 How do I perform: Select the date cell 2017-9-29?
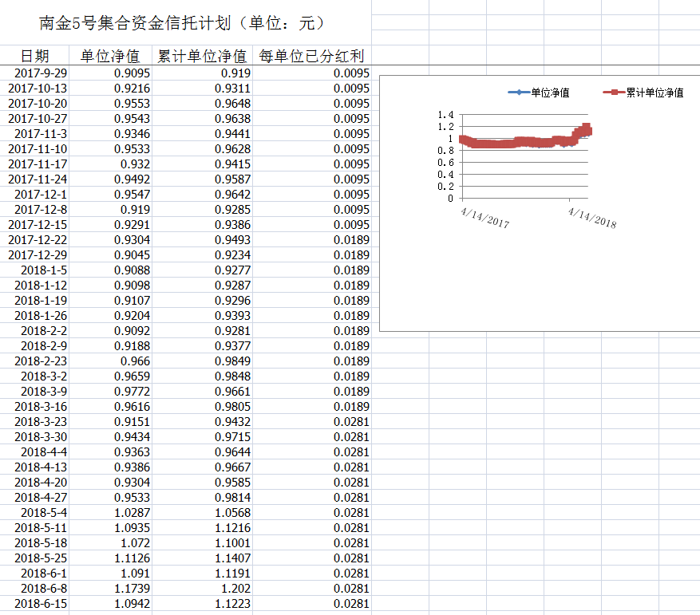tap(41, 73)
